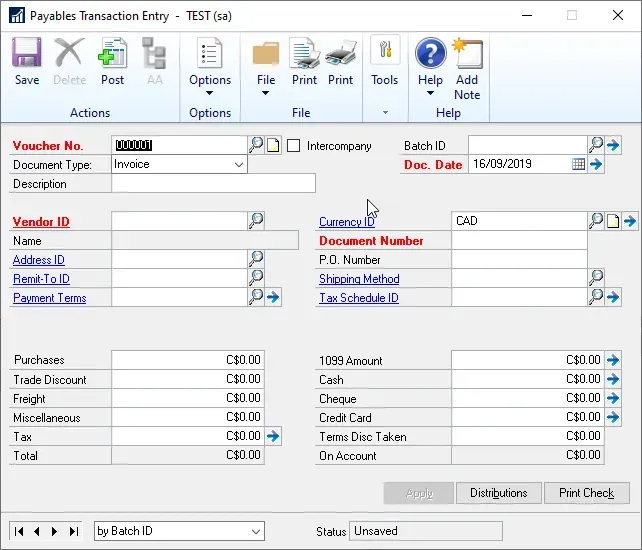Screen dimensions: 642x550
Task: Open the 'by Batch ID' sort dropdown
Action: pyautogui.click(x=256, y=531)
